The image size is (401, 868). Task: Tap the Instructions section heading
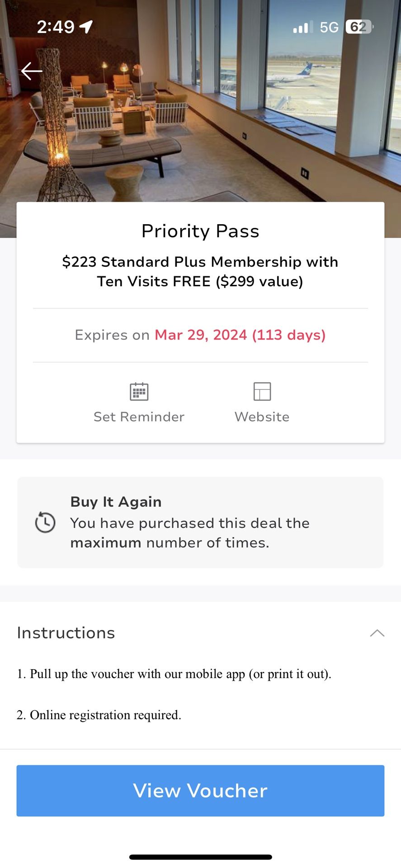click(66, 633)
